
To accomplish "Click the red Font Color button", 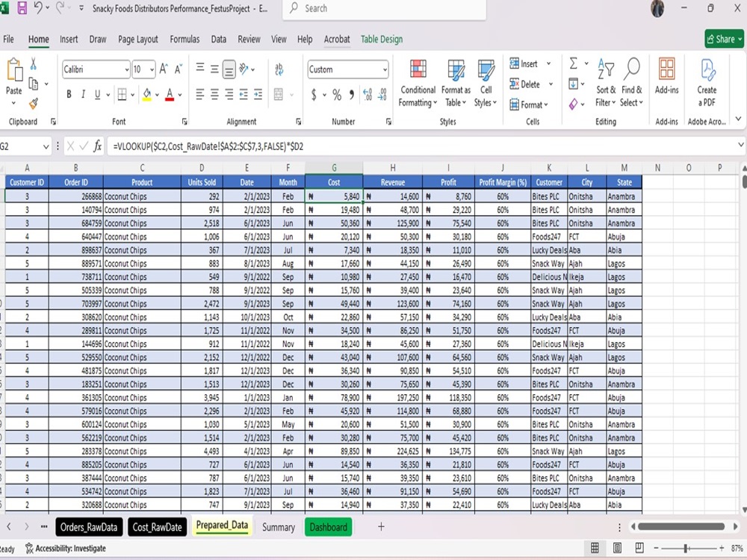I will [170, 94].
